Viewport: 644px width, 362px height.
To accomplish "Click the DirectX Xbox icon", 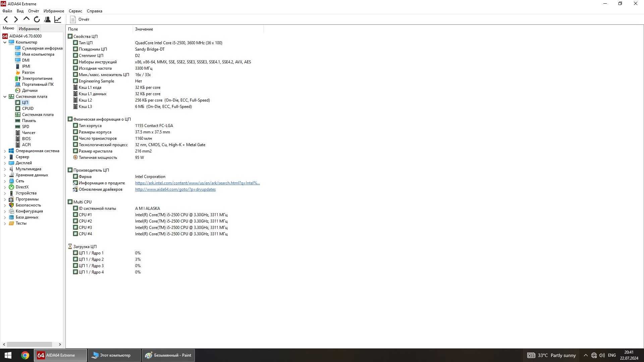I will tap(11, 187).
